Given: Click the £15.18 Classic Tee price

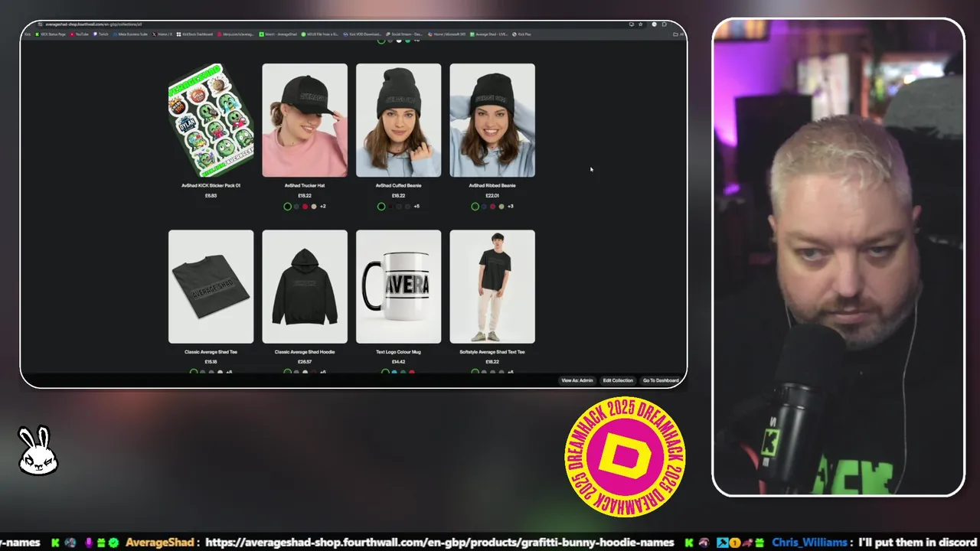Looking at the screenshot, I should tap(211, 362).
